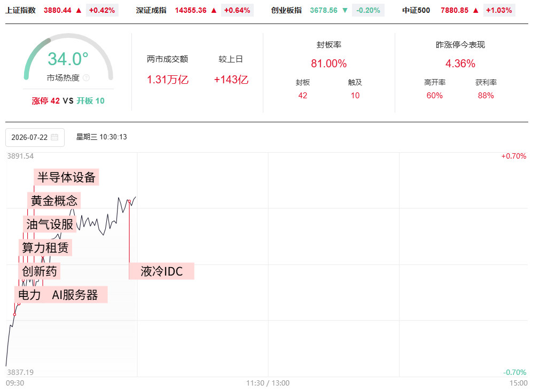The image size is (540, 392).
Task: Click the 涨停 42 count text
Action: click(45, 100)
